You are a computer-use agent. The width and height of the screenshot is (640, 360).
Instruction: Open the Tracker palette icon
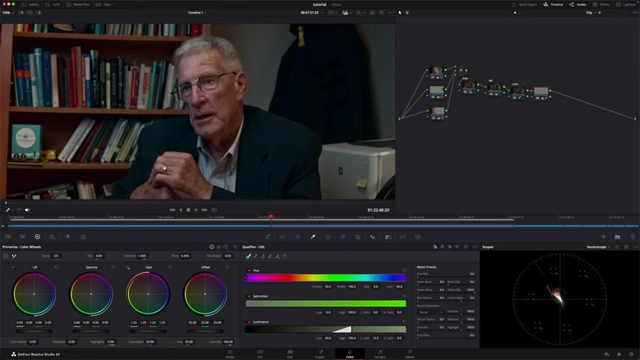point(343,237)
